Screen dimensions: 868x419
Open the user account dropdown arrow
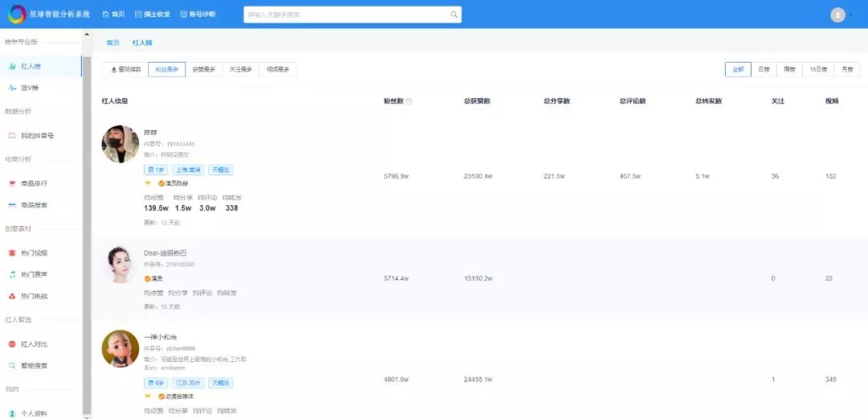point(851,15)
